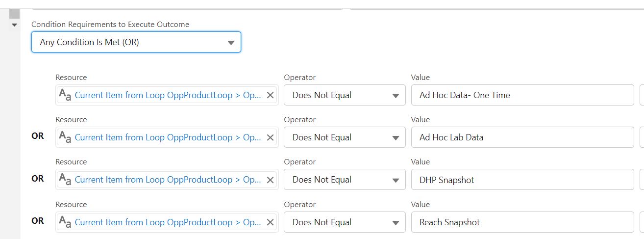The height and width of the screenshot is (239, 644).
Task: Click the Current Item resource link in the first row
Action: click(x=168, y=95)
